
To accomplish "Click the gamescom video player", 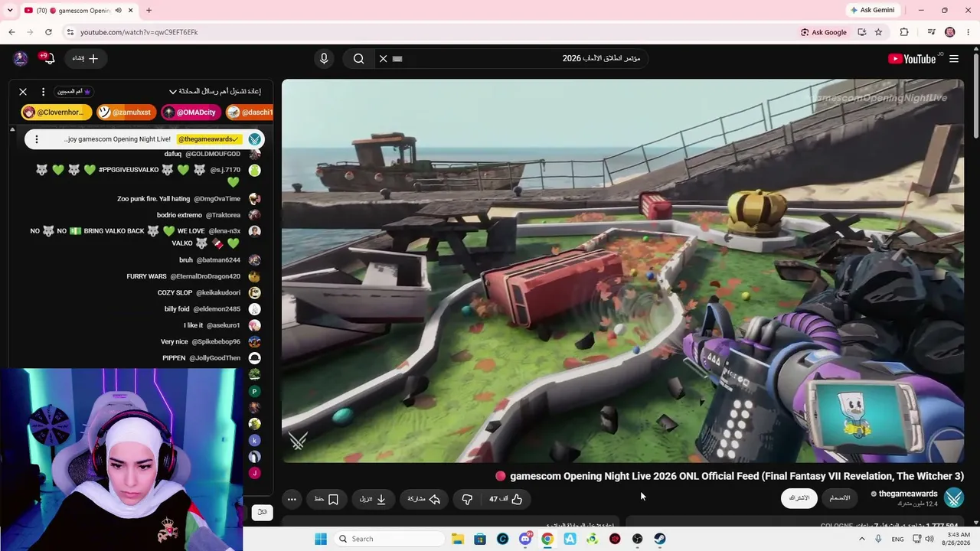I will tap(622, 271).
